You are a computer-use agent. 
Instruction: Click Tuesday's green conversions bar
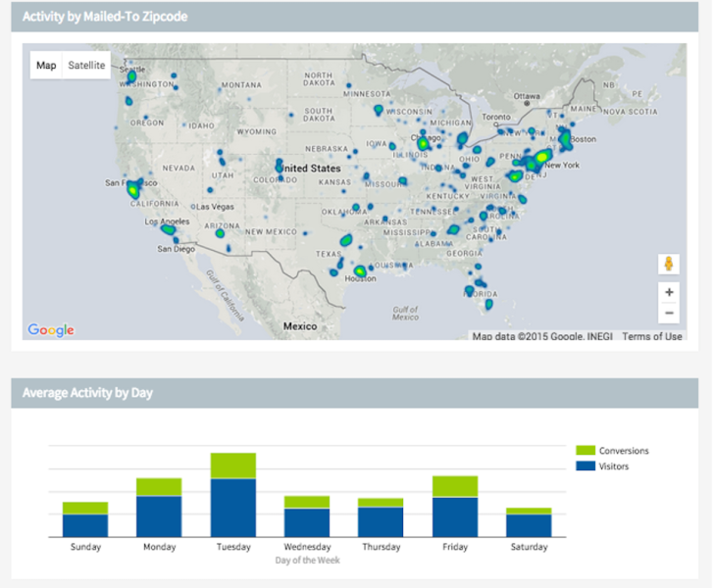point(233,465)
